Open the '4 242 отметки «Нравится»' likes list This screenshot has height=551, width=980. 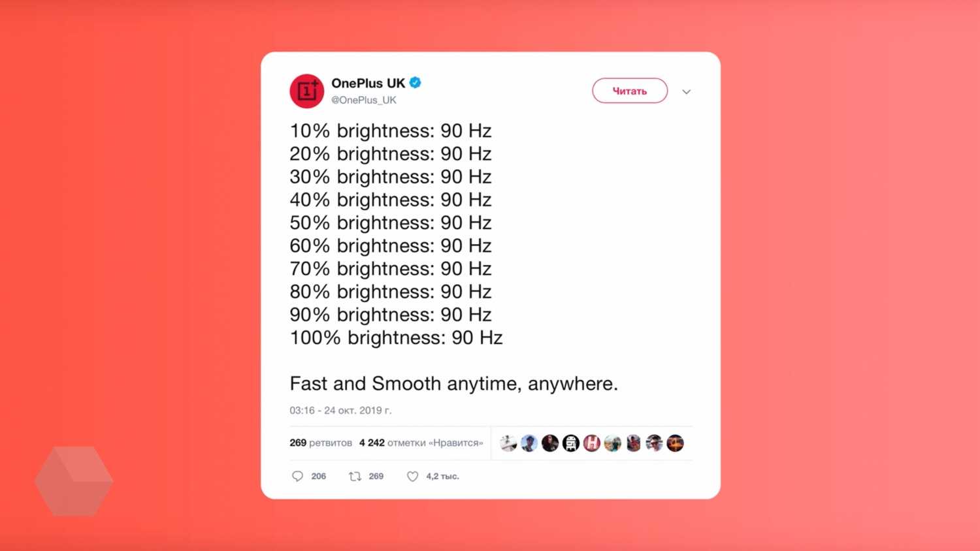tap(421, 443)
